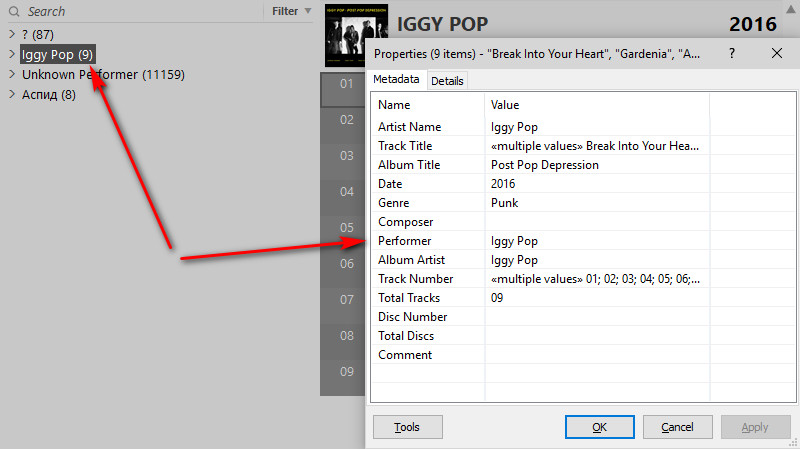This screenshot has width=800, height=449.
Task: Expand the Unknown Performer node
Action: point(11,75)
